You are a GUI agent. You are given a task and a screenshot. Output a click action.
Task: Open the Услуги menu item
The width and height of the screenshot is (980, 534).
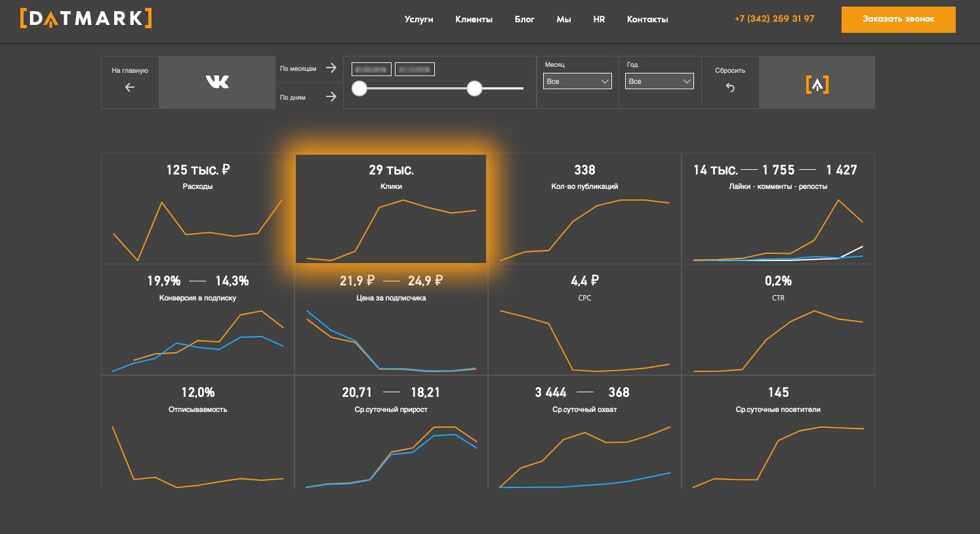click(419, 19)
